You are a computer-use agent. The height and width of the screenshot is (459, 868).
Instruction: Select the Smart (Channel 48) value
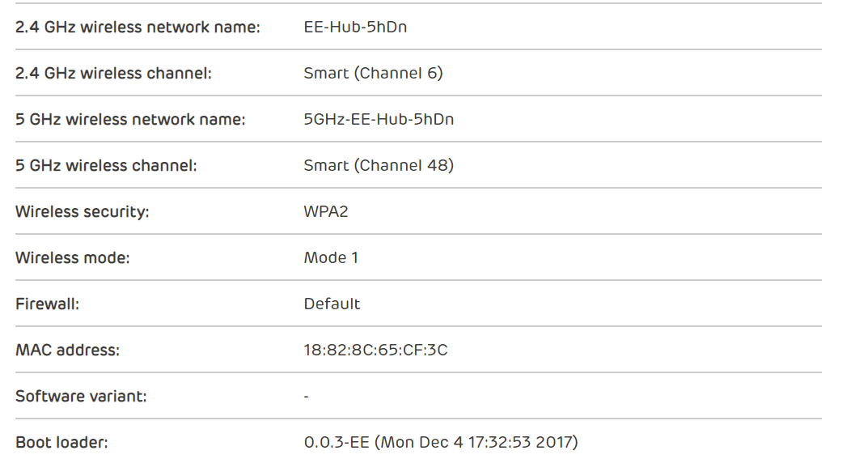coord(379,165)
